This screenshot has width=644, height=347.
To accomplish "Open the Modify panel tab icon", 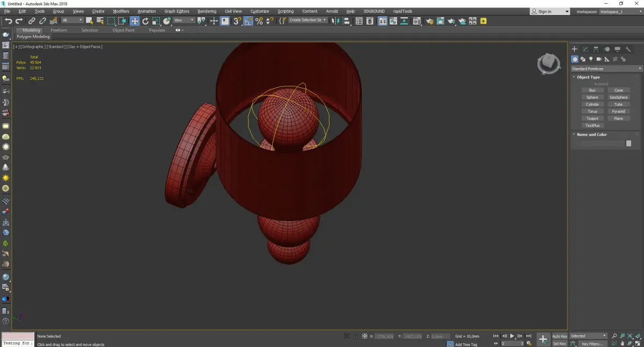I will point(585,49).
